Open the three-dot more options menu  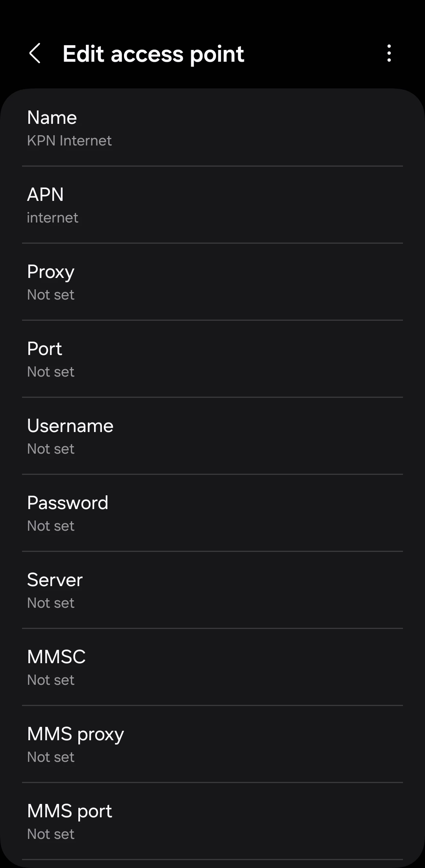389,53
